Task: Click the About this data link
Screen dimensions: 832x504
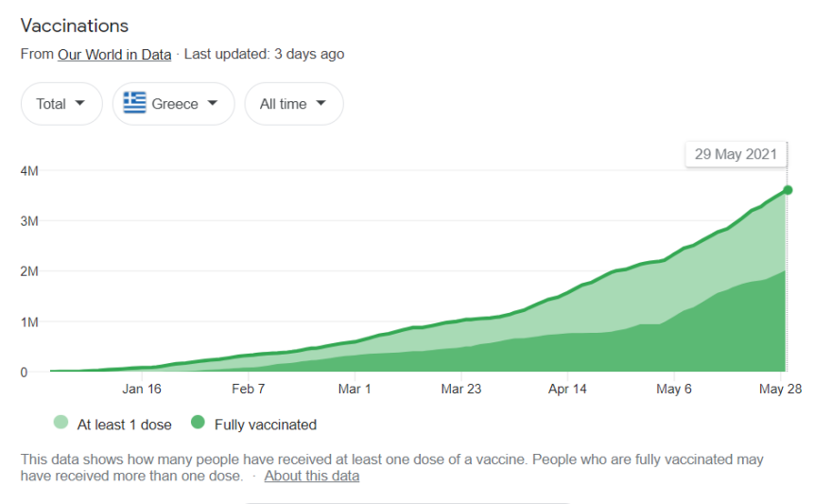Action: 312,476
